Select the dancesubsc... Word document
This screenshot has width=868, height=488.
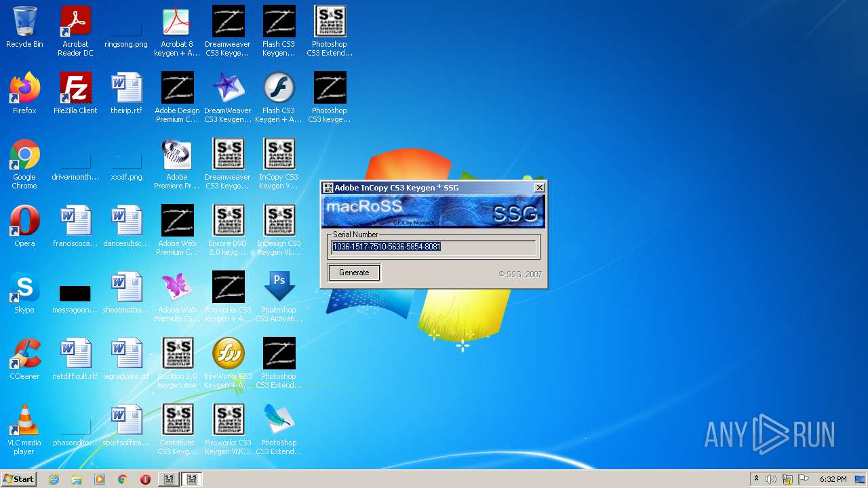[126, 226]
